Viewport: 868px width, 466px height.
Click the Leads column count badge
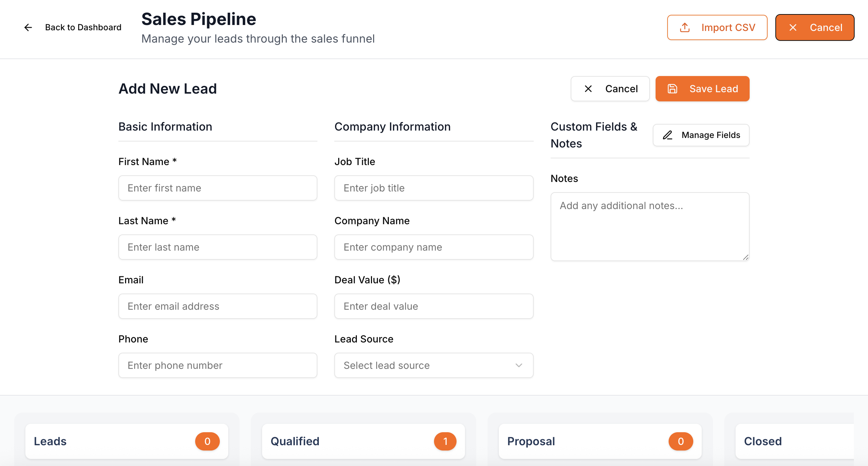pos(207,441)
